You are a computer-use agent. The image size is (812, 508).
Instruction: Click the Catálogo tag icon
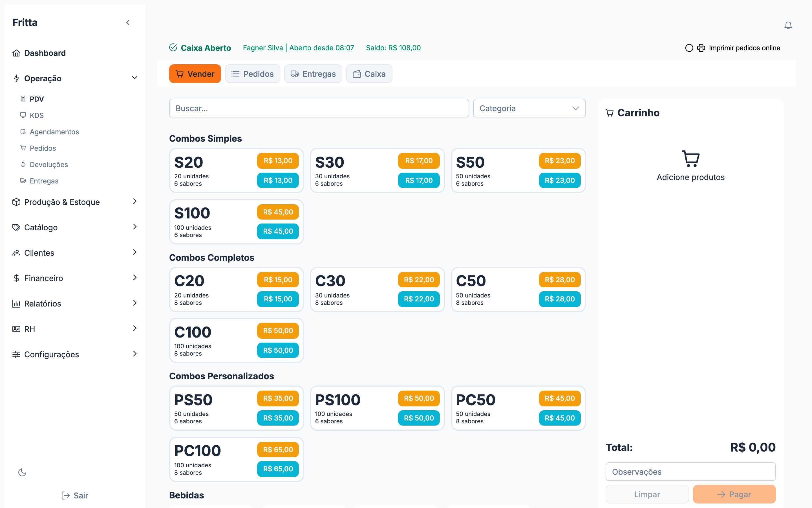(16, 227)
